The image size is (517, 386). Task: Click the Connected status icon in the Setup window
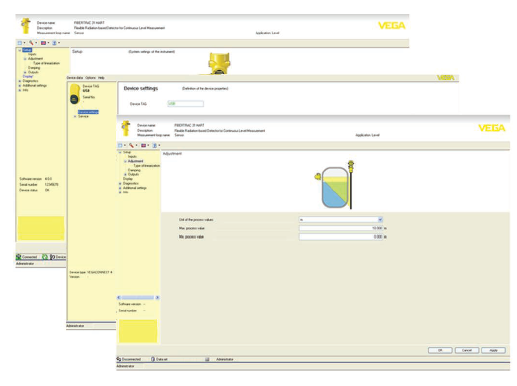tap(19, 257)
